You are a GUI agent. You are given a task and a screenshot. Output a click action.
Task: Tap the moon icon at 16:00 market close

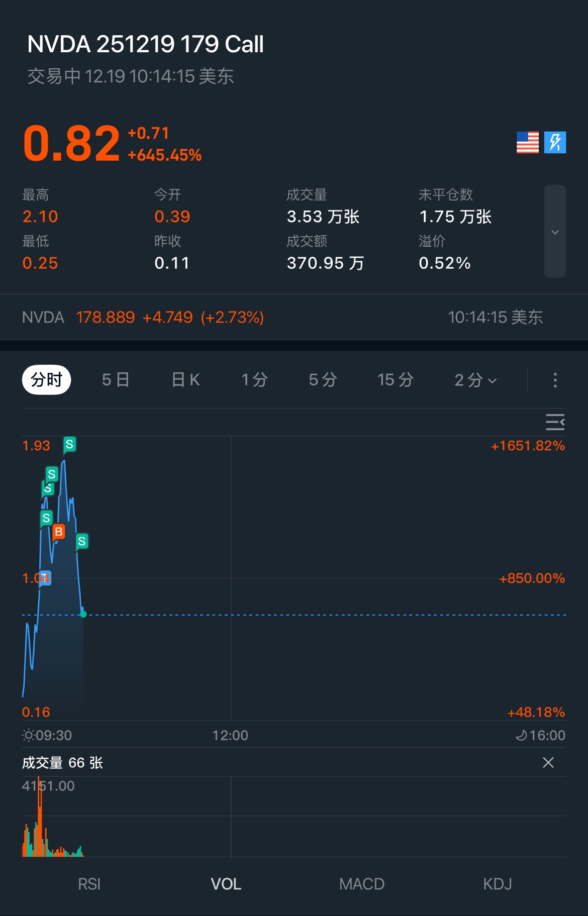click(x=521, y=735)
